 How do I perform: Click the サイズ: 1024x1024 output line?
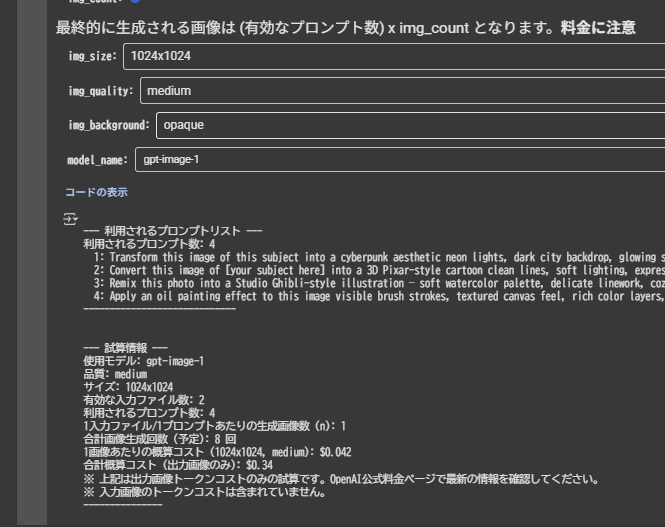(x=128, y=387)
